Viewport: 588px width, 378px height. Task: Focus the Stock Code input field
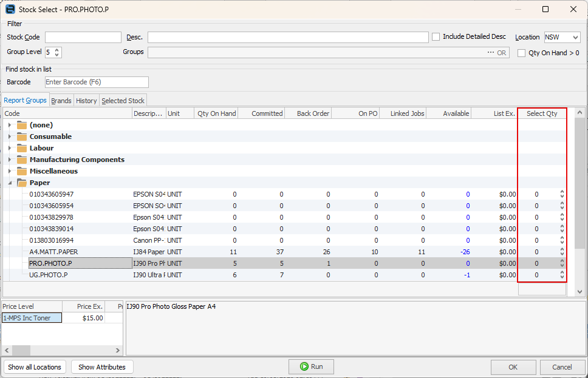click(83, 37)
